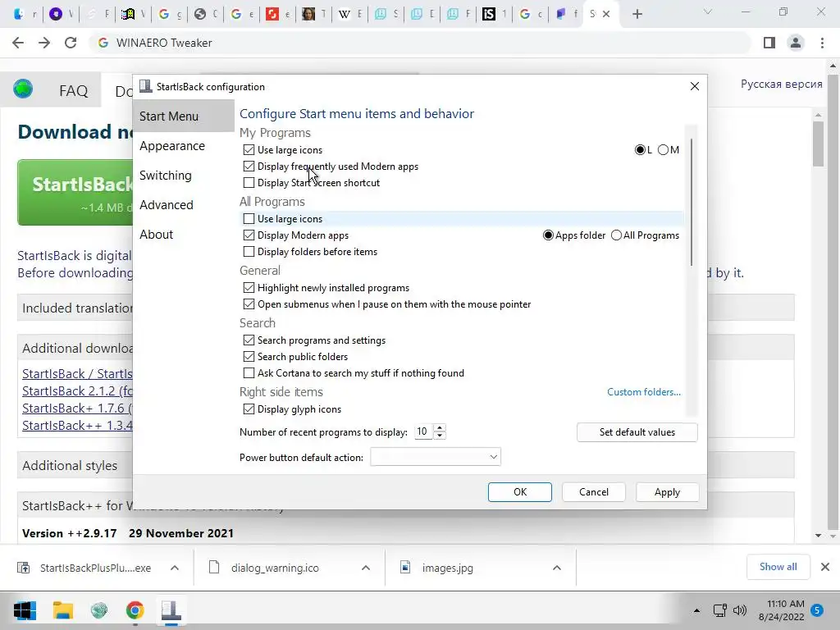Open the Switching section
Image resolution: width=840 pixels, height=630 pixels.
tap(183, 176)
